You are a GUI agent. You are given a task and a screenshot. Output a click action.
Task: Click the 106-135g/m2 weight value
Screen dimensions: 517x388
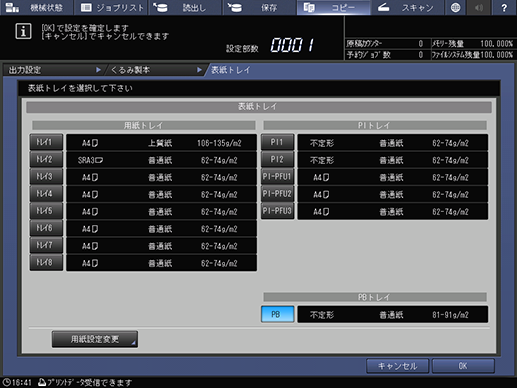click(x=219, y=143)
